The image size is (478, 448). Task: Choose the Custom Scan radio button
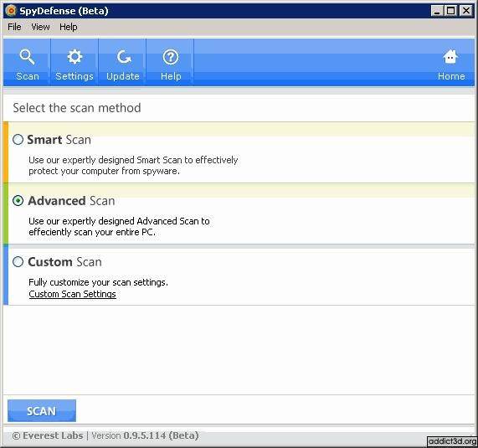click(18, 261)
